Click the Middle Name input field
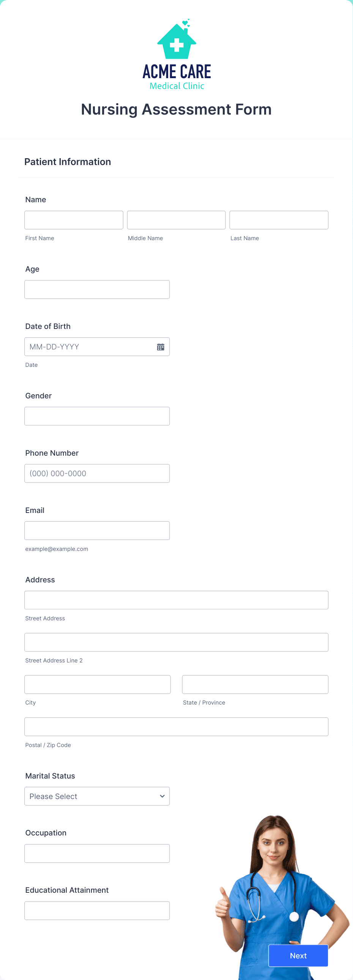Screen dimensions: 353x980 pyautogui.click(x=176, y=220)
